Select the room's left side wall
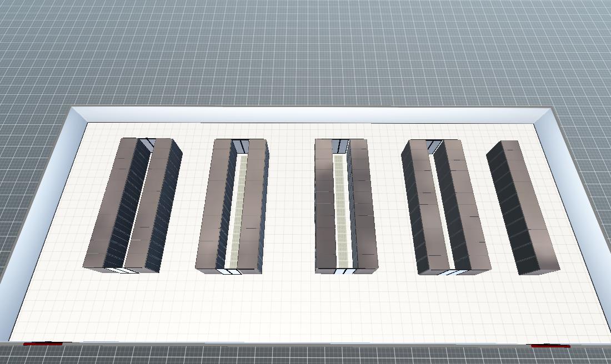 [42, 222]
